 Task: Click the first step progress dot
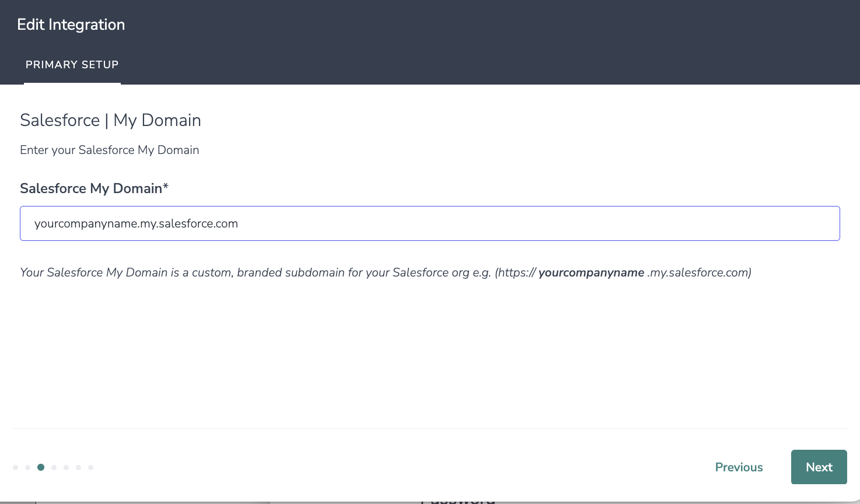[x=16, y=467]
